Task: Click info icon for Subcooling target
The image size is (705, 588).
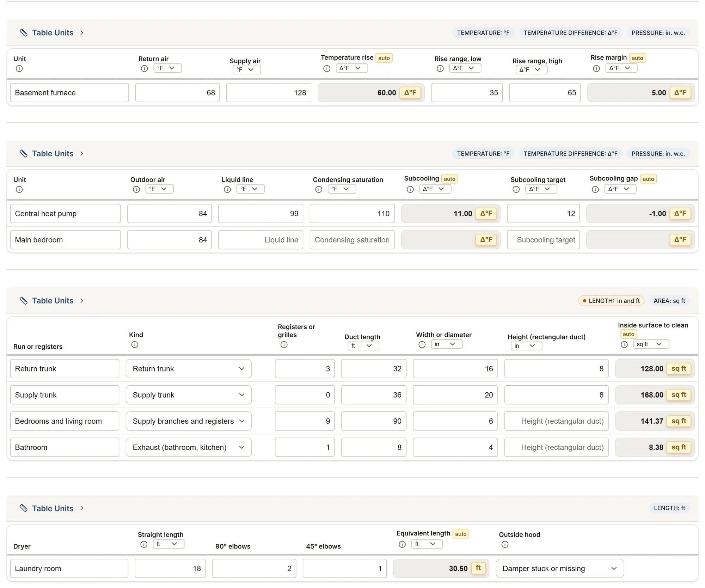Action: pyautogui.click(x=516, y=190)
